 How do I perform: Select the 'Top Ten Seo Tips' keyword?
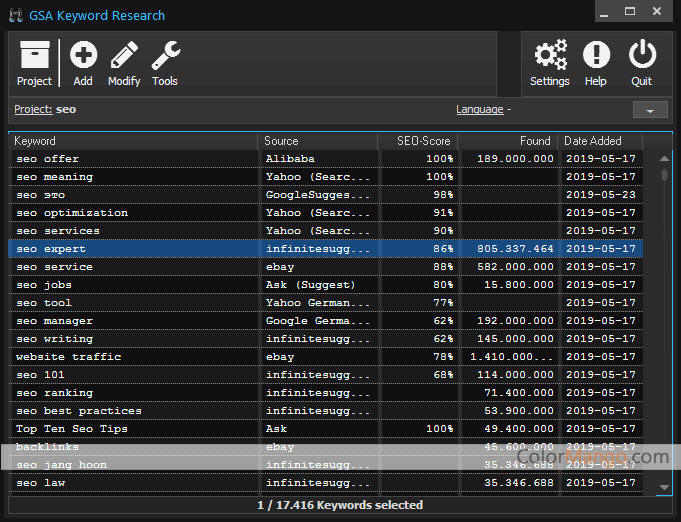pos(72,429)
